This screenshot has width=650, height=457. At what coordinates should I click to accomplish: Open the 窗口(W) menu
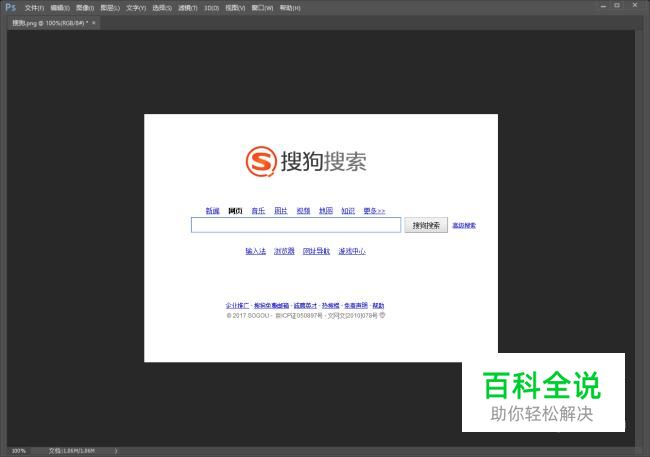(x=262, y=8)
